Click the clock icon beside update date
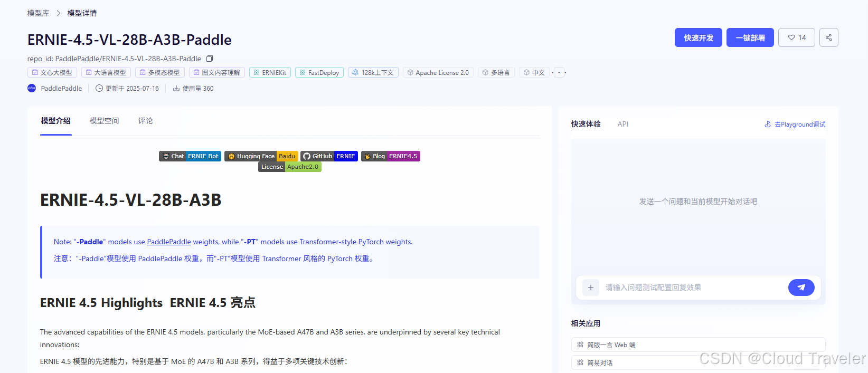 coord(99,88)
